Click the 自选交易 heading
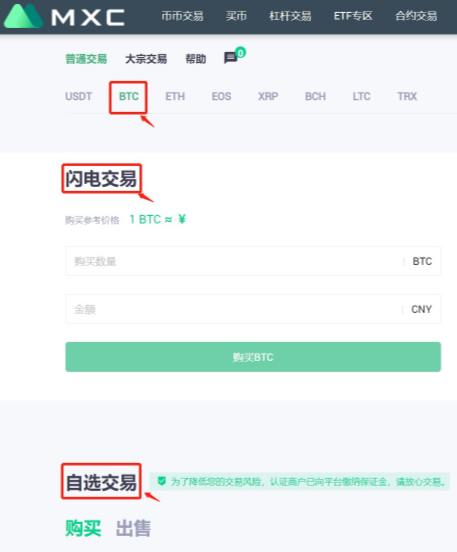Screen dimensions: 457x552 (x=101, y=482)
